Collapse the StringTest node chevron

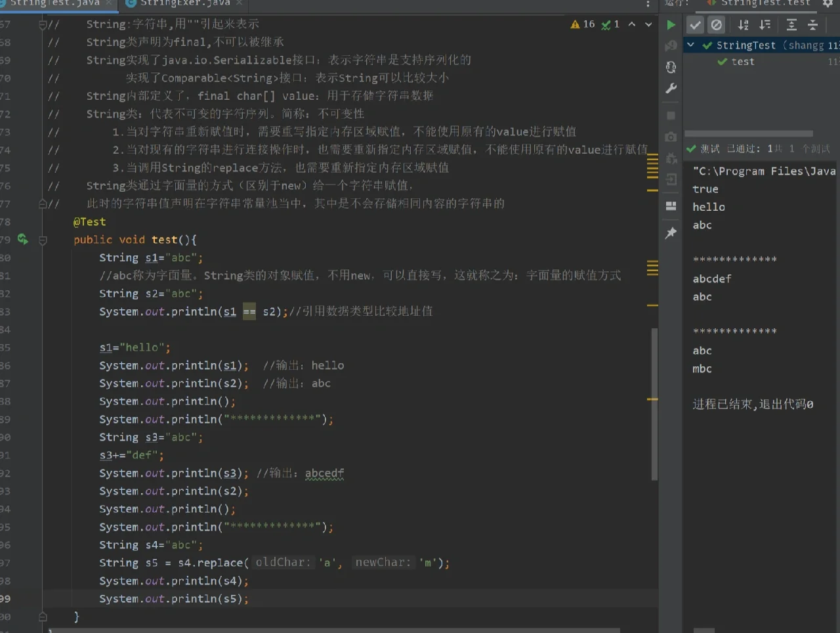(x=690, y=45)
